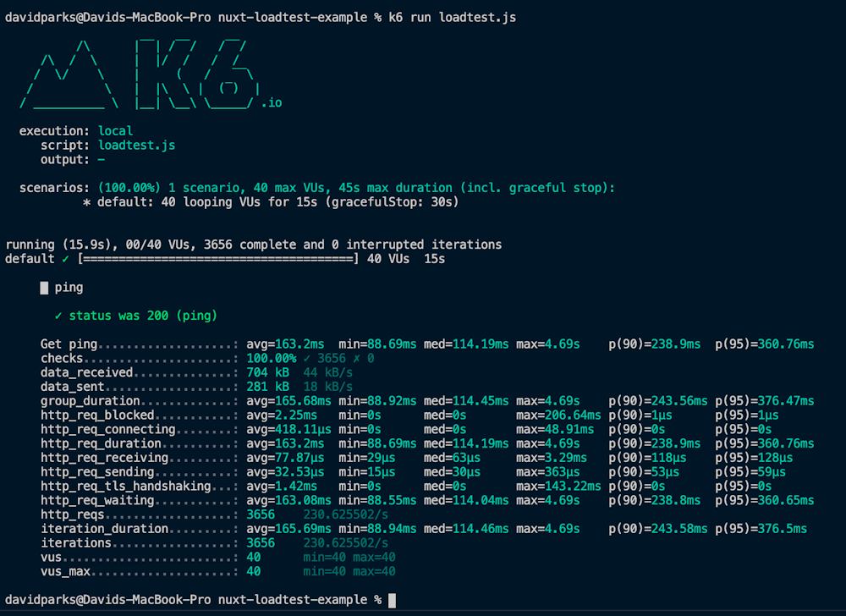Image resolution: width=846 pixels, height=616 pixels.
Task: Click the 'iterations' metric label
Action: click(76, 543)
